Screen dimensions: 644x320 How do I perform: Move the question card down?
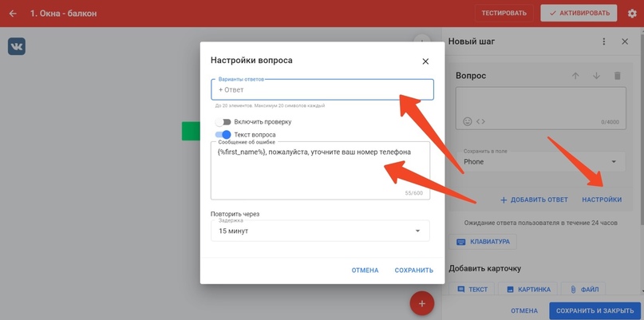point(596,76)
